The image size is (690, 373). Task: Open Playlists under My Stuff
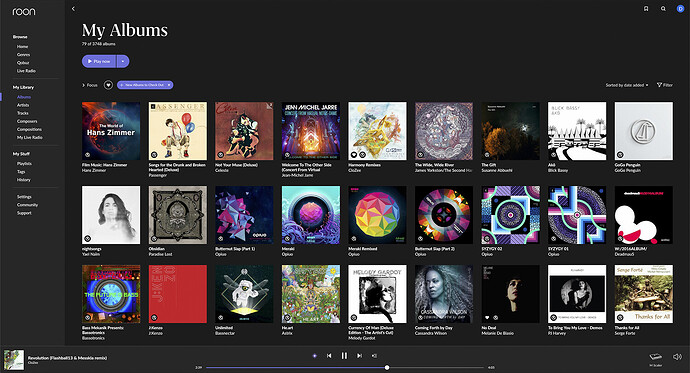pyautogui.click(x=24, y=164)
